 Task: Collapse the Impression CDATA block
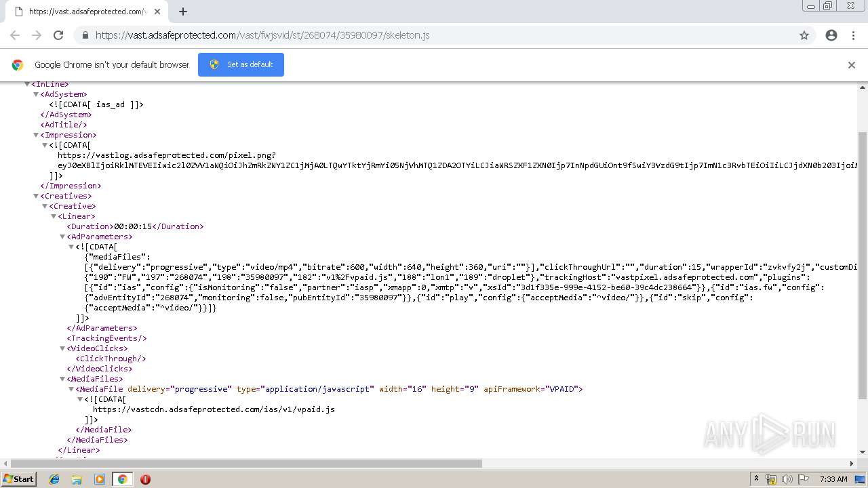pyautogui.click(x=45, y=145)
